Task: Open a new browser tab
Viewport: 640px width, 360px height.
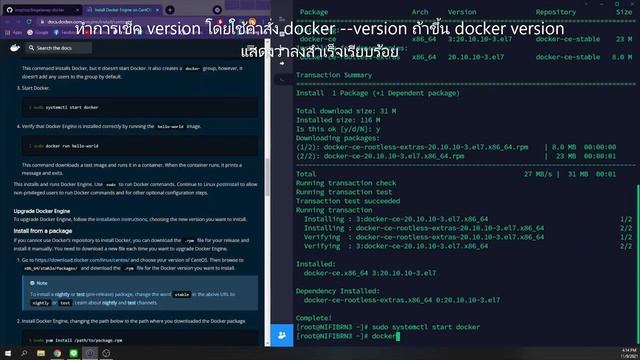Action: click(x=170, y=10)
